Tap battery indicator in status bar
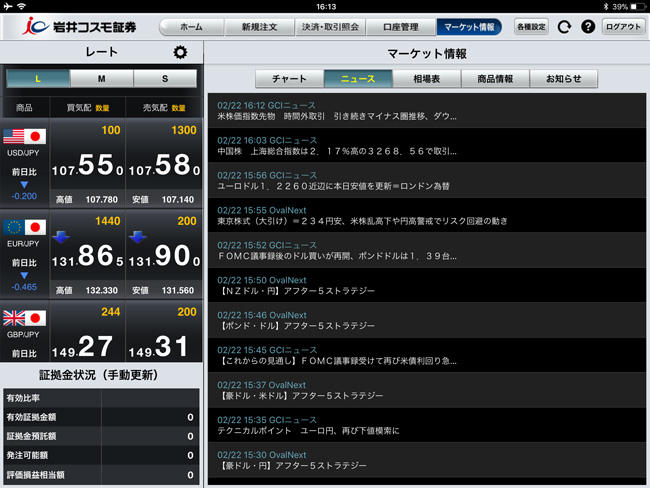The height and width of the screenshot is (488, 650). [638, 7]
